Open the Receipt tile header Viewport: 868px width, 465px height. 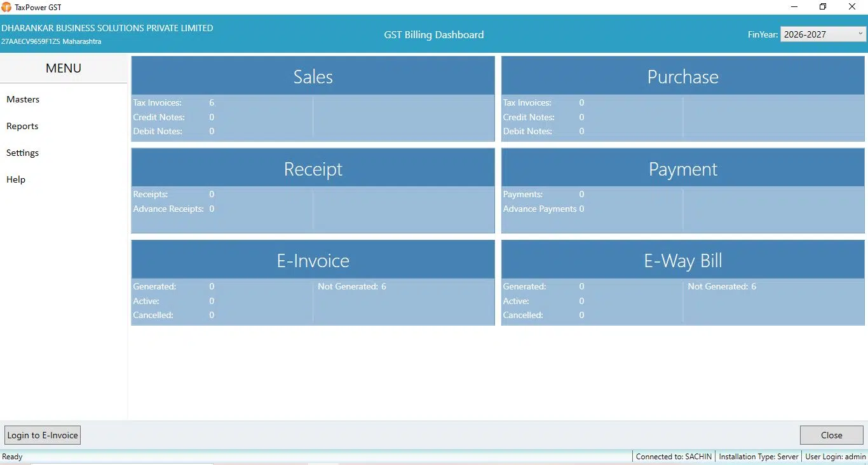(x=313, y=169)
